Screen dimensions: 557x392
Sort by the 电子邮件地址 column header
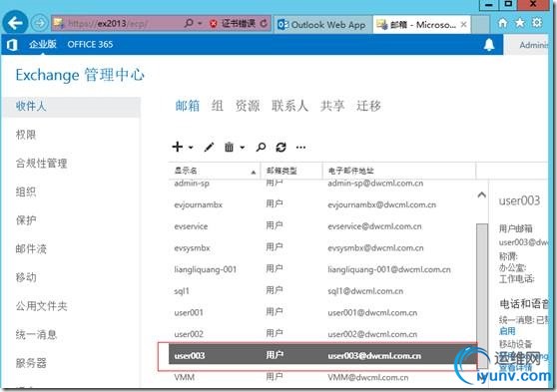[x=399, y=171]
